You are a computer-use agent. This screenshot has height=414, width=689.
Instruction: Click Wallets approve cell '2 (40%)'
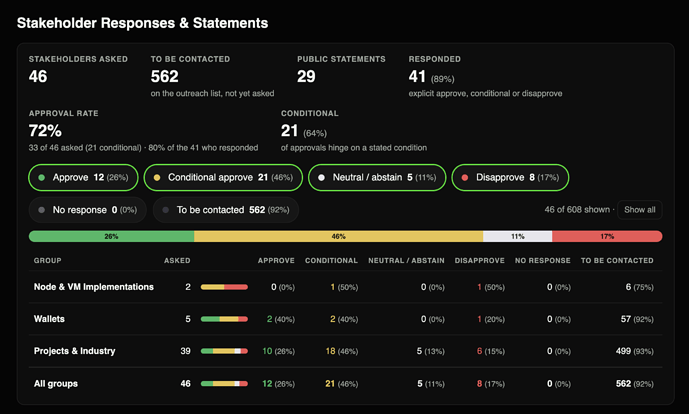tap(281, 319)
